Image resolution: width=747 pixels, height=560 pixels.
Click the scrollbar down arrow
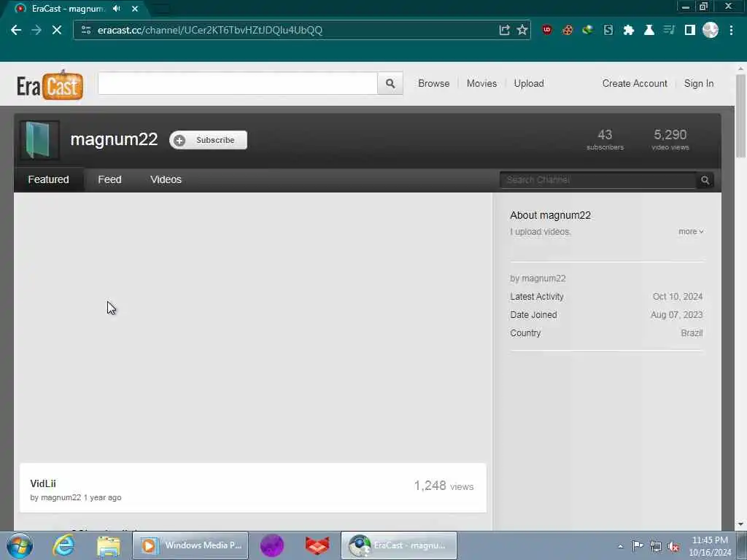(741, 524)
